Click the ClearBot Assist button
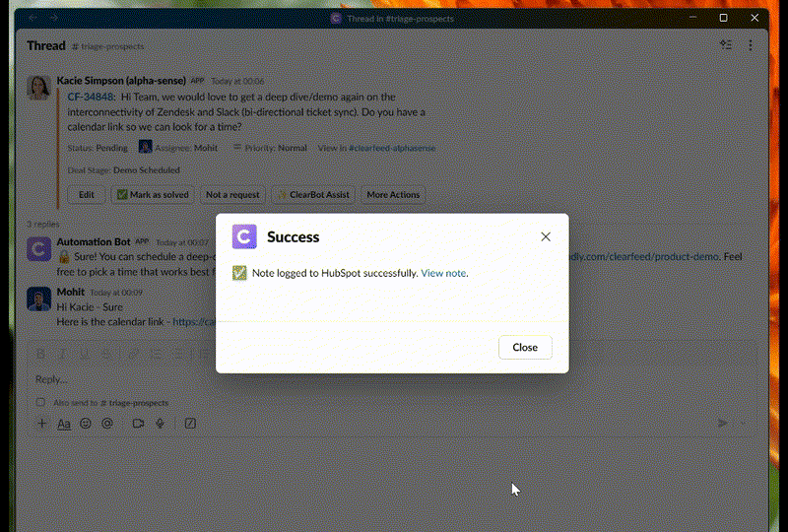 pos(312,195)
